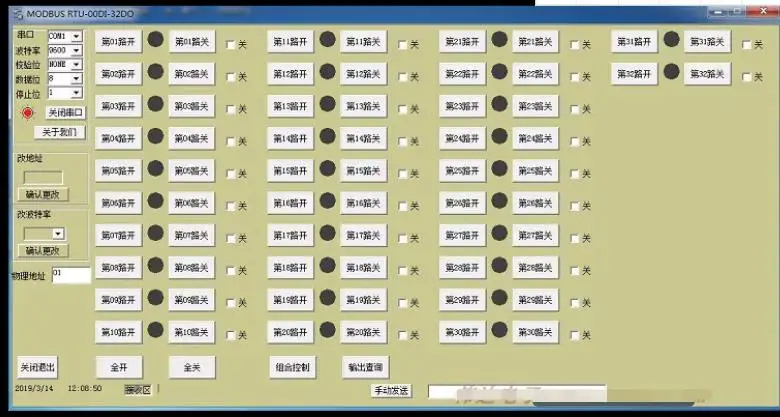Switch on channel 26 with 第26路开
The height and width of the screenshot is (417, 780).
coord(463,203)
